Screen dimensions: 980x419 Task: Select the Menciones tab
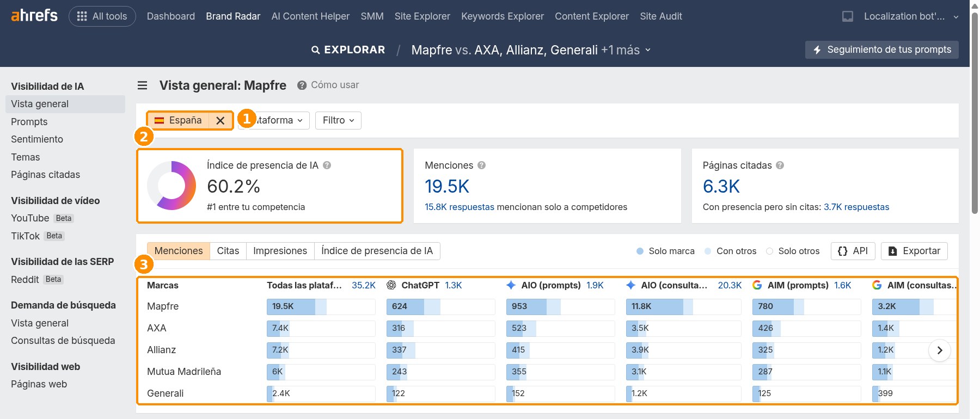click(179, 251)
